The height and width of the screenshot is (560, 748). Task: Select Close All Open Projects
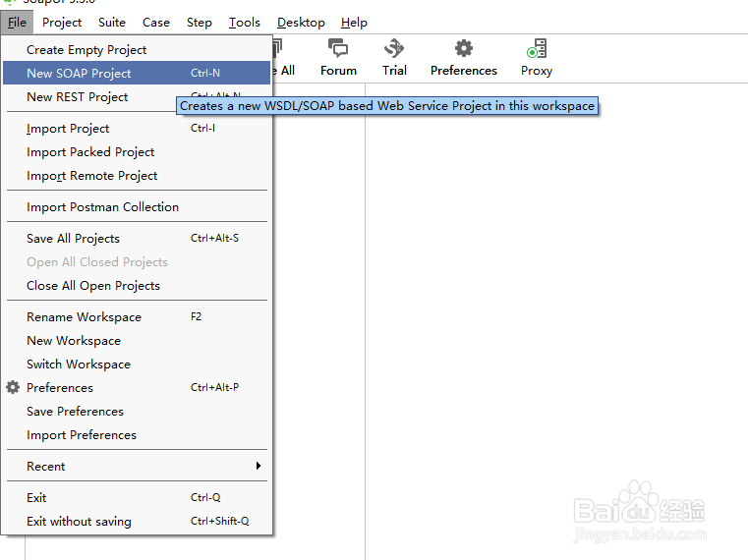click(137, 285)
